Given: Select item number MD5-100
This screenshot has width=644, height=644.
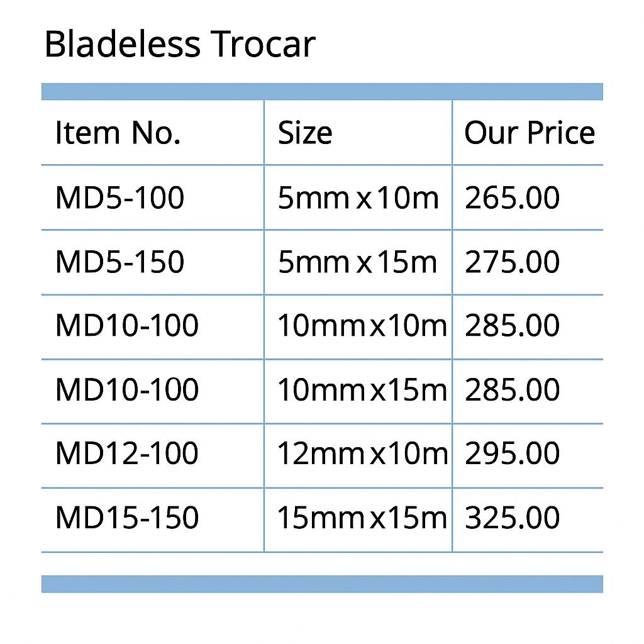Looking at the screenshot, I should (119, 198).
